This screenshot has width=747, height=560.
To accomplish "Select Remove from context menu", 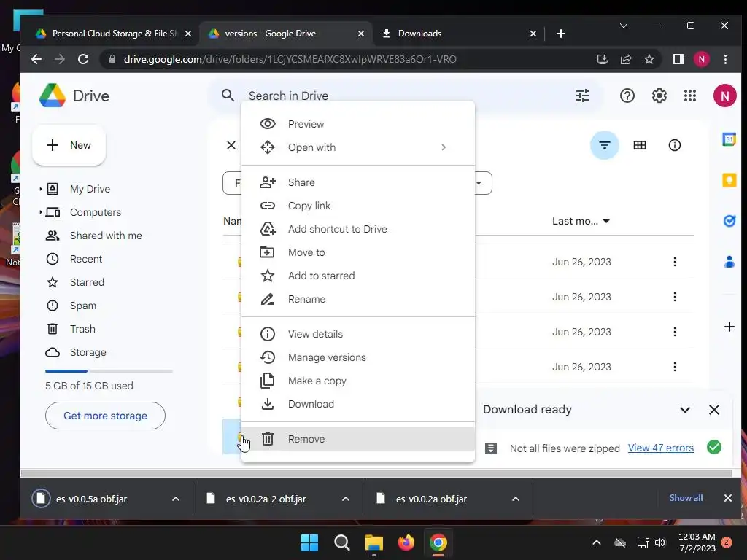I will (357, 439).
